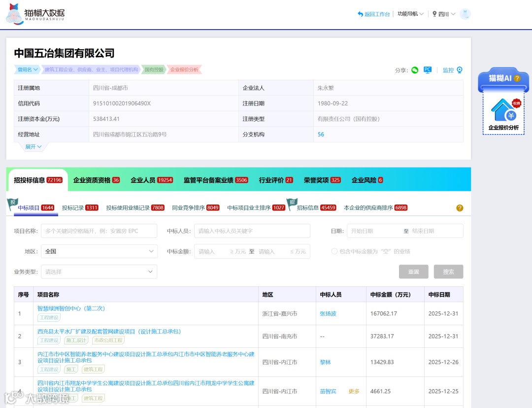The width and height of the screenshot is (532, 408).
Task: Switch to 企业风险 tab
Action: [x=367, y=180]
